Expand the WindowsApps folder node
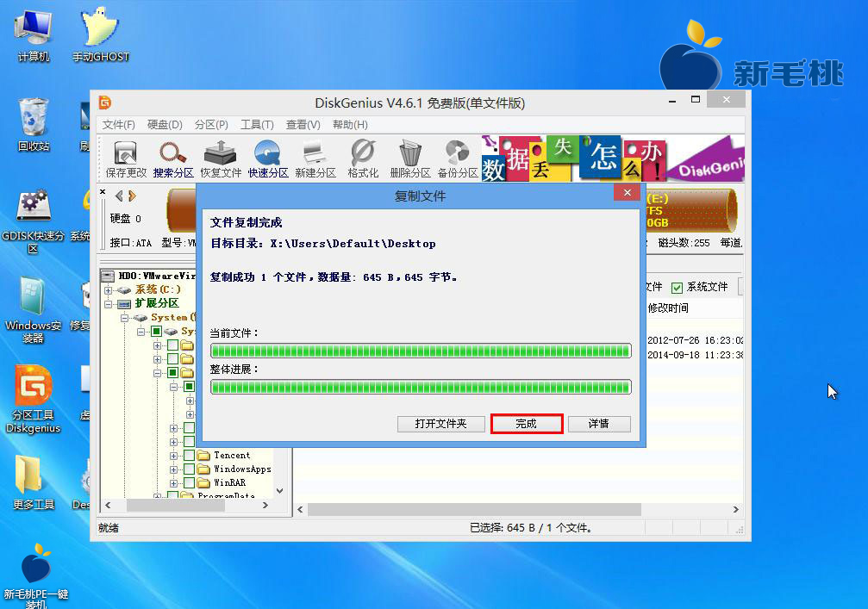The height and width of the screenshot is (609, 868). (x=174, y=469)
